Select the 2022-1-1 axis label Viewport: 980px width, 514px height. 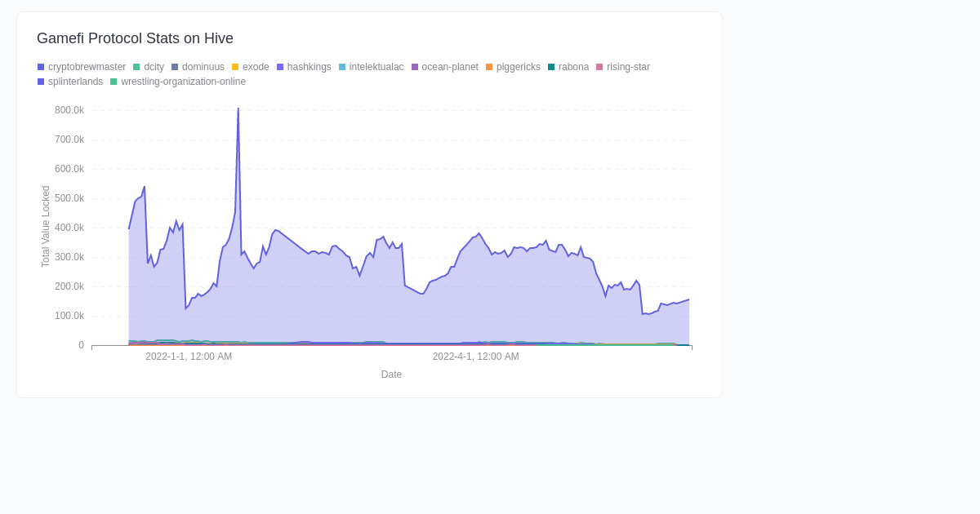189,357
